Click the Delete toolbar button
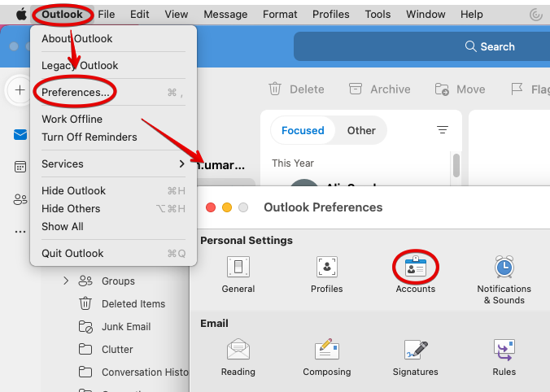Screen dimensions: 550x392 [x=297, y=89]
